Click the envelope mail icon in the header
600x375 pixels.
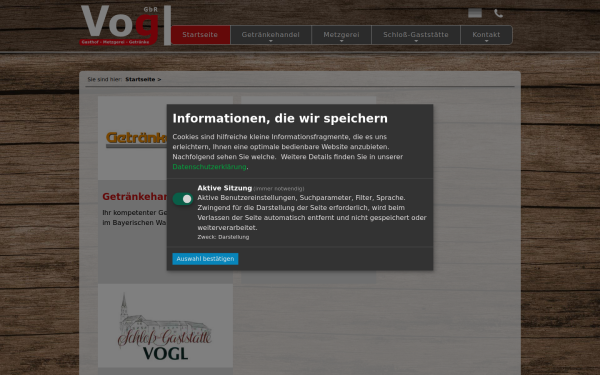pyautogui.click(x=475, y=13)
